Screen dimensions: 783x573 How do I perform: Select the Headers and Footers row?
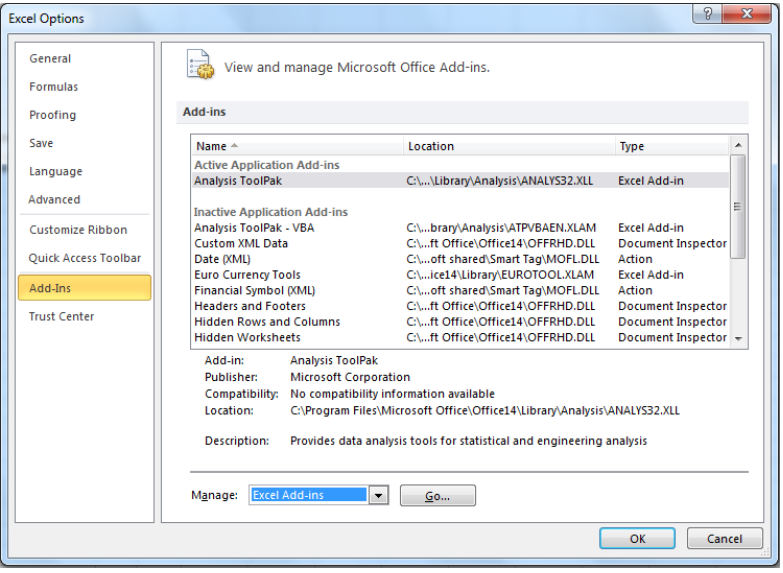coord(460,306)
